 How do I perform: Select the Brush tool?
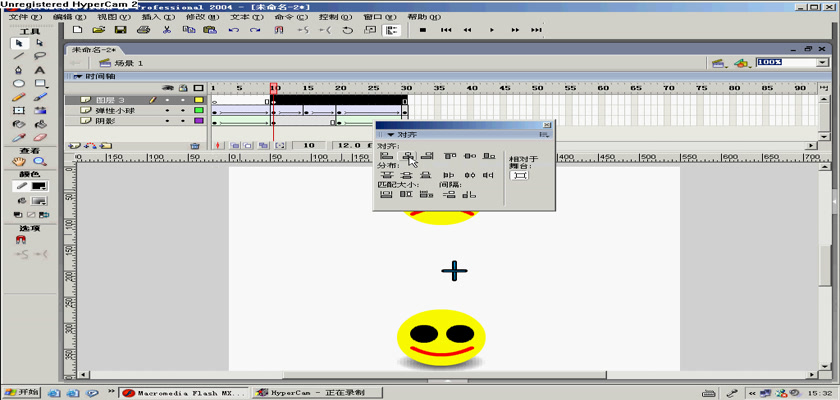point(40,97)
